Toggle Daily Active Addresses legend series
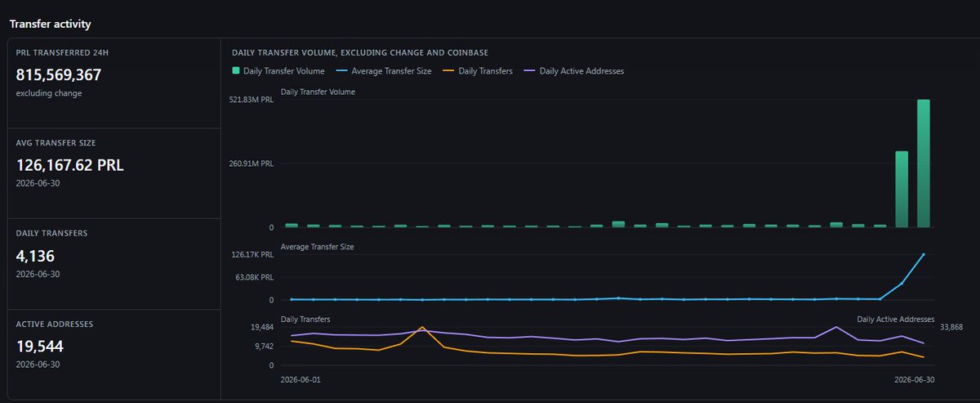Screen dimensions: 980x403 pos(573,71)
